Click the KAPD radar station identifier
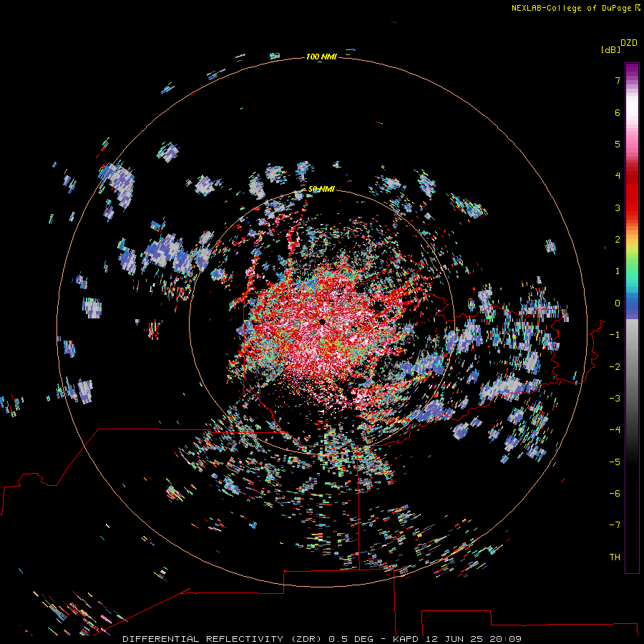This screenshot has height=644, width=644. [x=406, y=639]
